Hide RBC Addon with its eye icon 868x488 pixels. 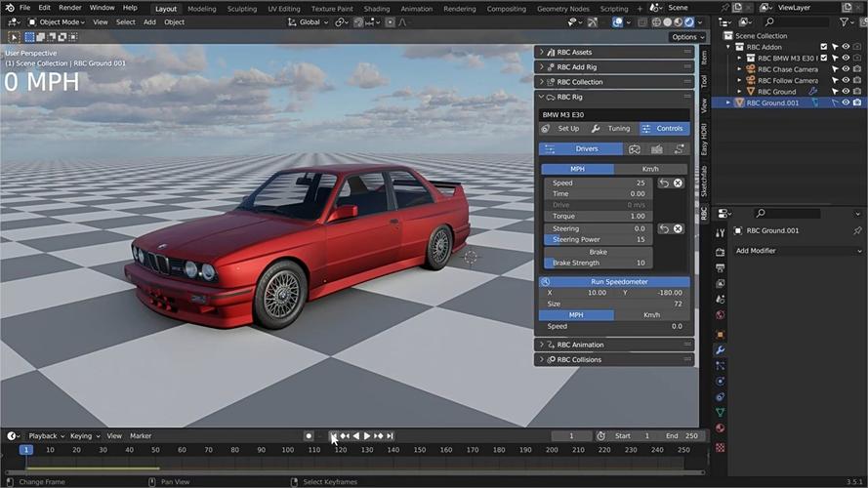(846, 47)
